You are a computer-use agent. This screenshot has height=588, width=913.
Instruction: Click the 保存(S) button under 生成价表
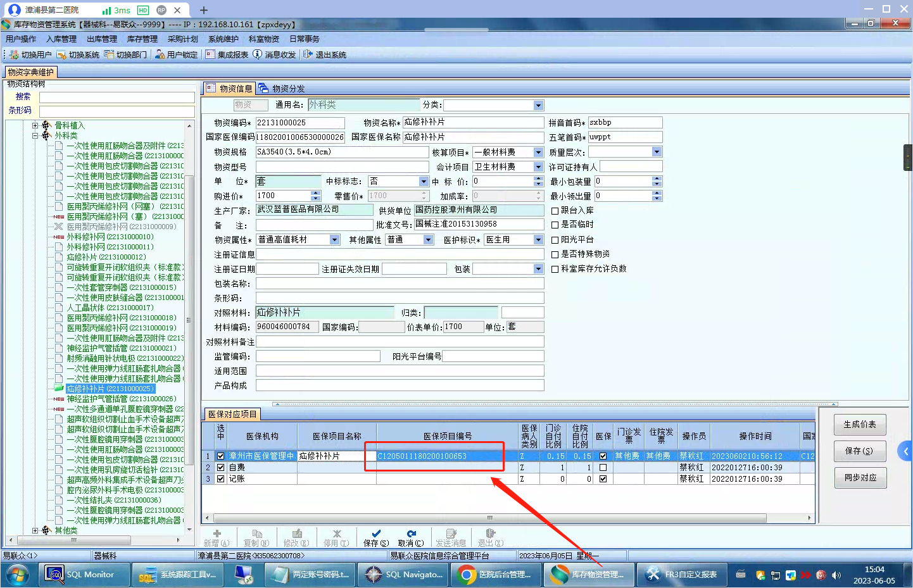(x=860, y=451)
